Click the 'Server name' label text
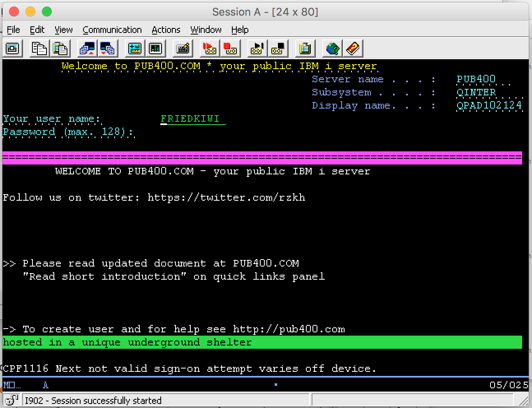Screen dimensions: 532x408 (x=347, y=79)
